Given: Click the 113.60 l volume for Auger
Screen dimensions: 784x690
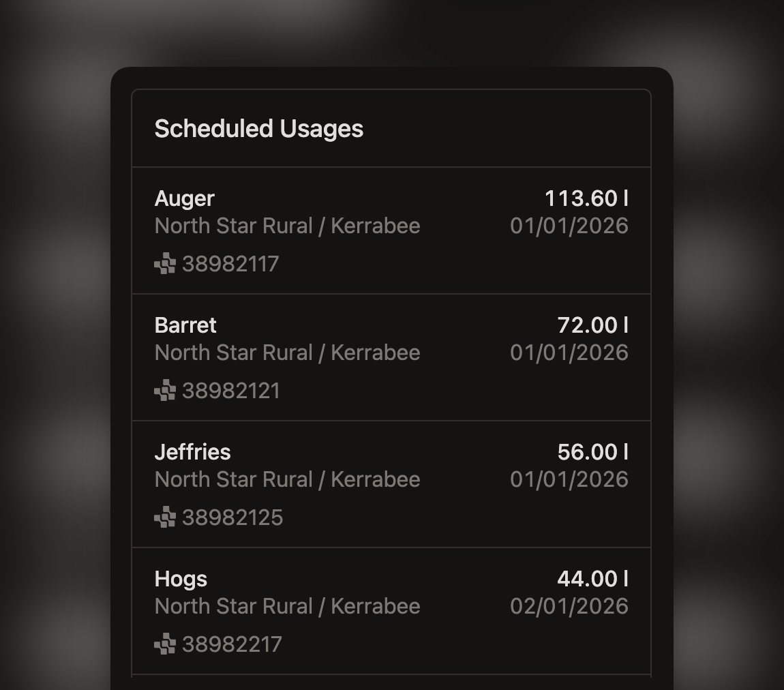Looking at the screenshot, I should (x=588, y=198).
